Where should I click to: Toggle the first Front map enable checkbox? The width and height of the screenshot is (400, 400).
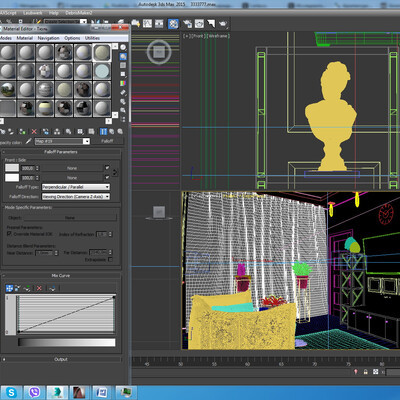pyautogui.click(x=107, y=168)
